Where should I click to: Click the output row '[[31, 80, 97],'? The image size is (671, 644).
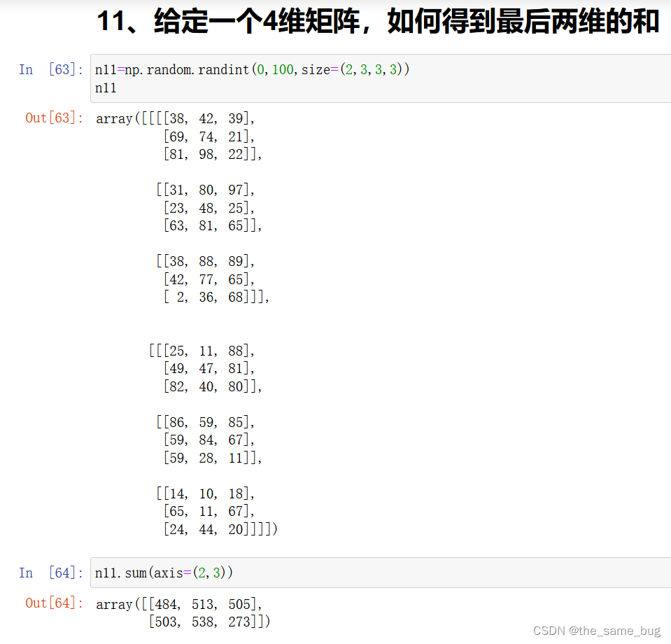point(206,190)
